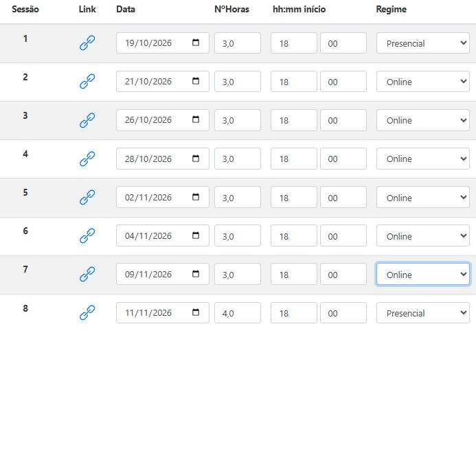Open the link icon for session 5
476x449 pixels.
click(x=87, y=197)
